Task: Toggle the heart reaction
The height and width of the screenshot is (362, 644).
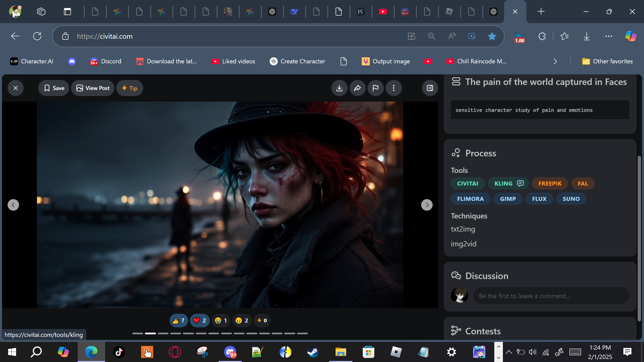Action: (199, 321)
